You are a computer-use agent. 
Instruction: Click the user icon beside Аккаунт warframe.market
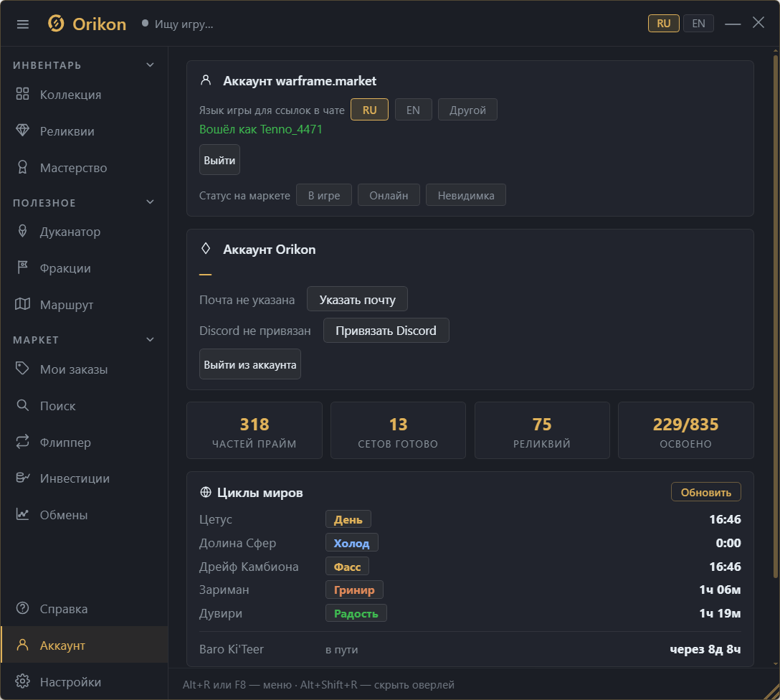pyautogui.click(x=206, y=80)
